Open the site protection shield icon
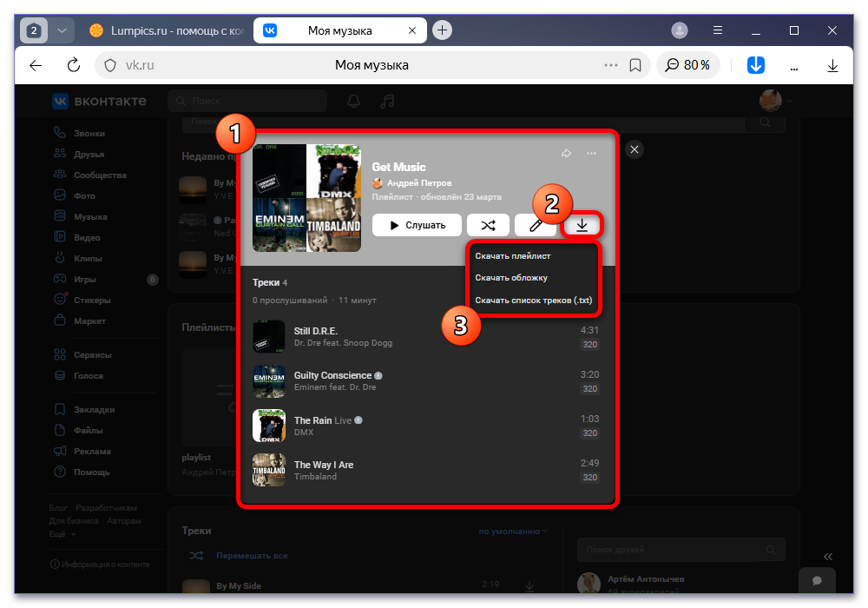Screen dimensions: 868x608 pos(110,65)
